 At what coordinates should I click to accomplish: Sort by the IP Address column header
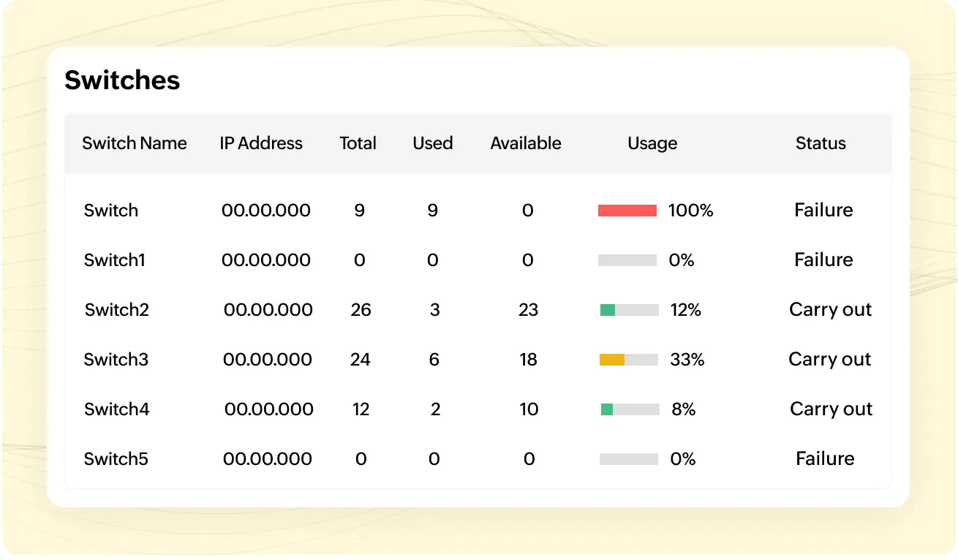tap(261, 143)
